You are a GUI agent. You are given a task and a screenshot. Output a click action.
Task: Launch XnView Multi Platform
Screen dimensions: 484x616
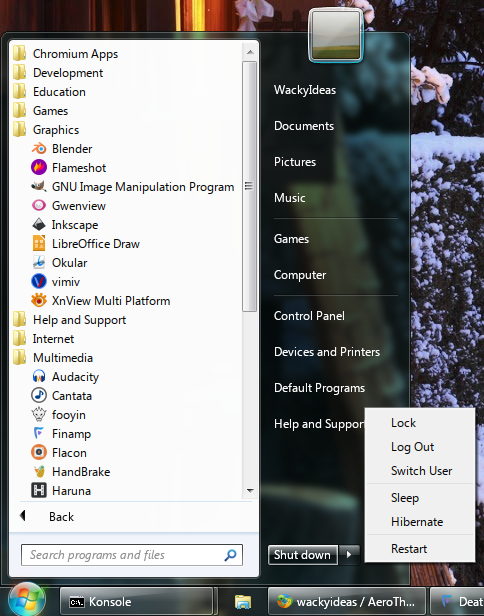click(101, 301)
